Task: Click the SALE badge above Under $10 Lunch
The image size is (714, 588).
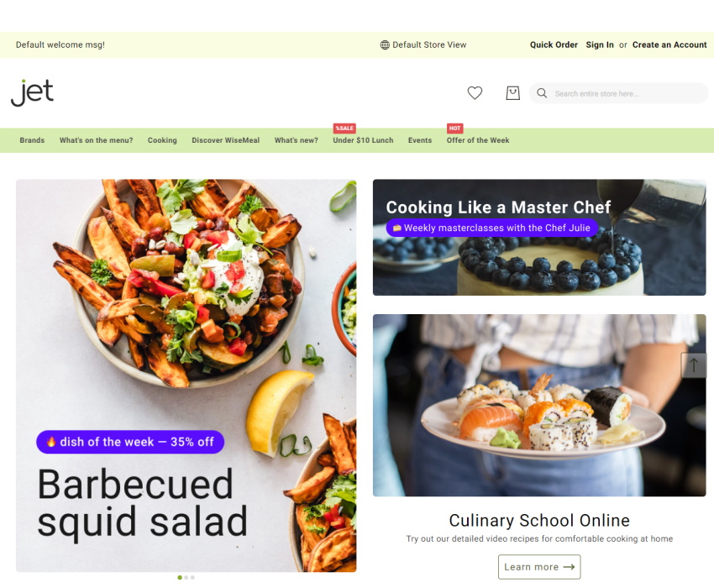Action: tap(344, 128)
